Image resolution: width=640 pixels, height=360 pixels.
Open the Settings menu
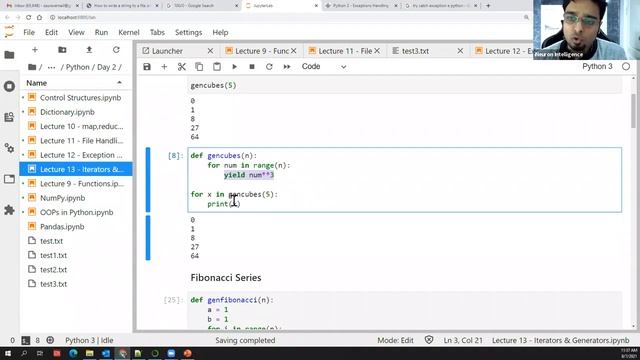click(x=189, y=32)
